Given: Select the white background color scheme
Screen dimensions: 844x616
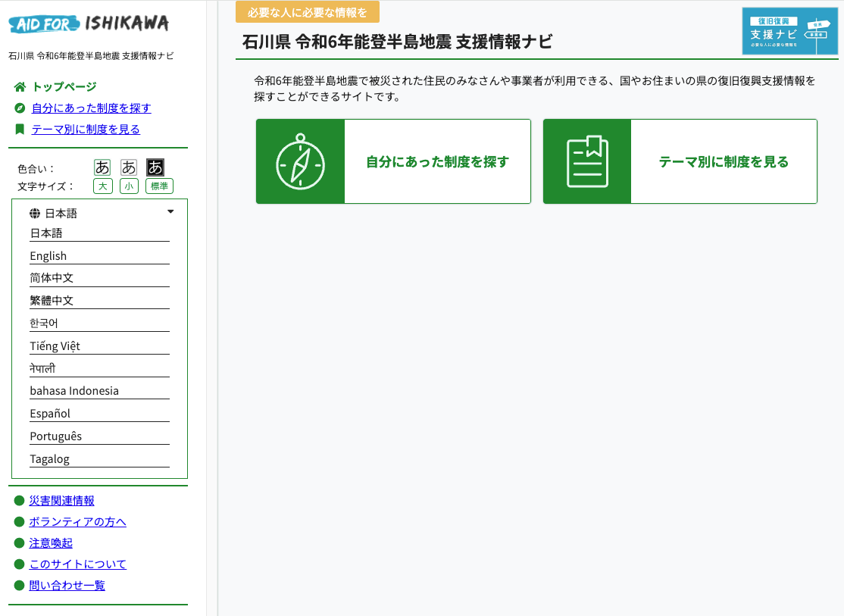Looking at the screenshot, I should [x=102, y=167].
